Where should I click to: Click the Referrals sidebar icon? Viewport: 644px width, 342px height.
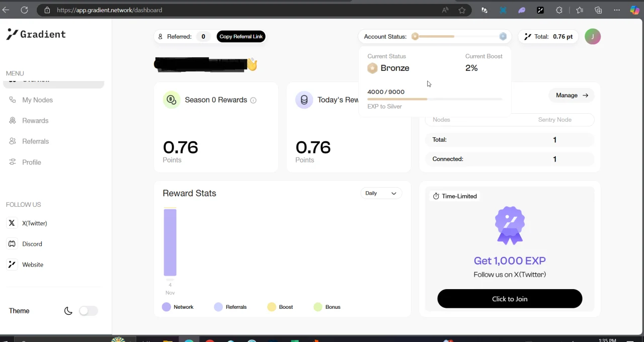pos(13,141)
